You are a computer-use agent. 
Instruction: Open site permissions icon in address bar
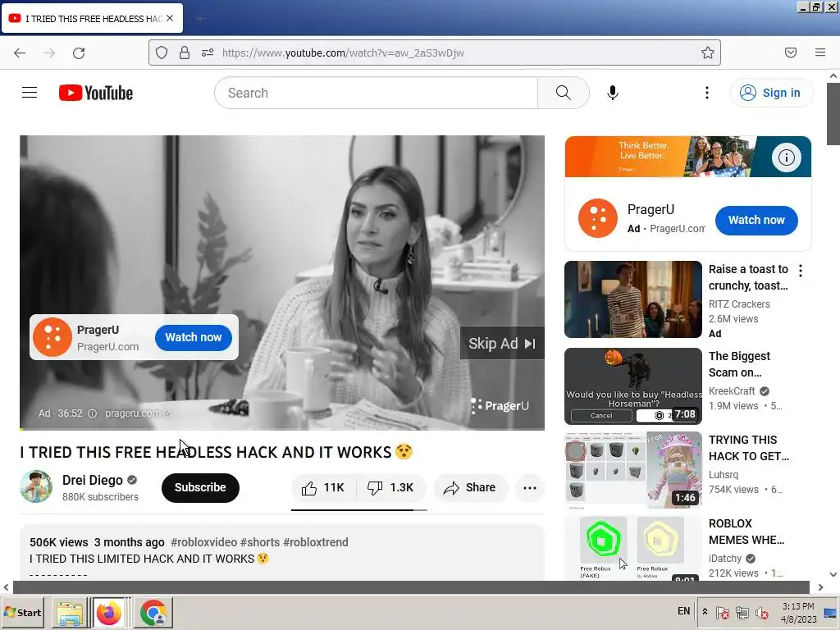[208, 52]
